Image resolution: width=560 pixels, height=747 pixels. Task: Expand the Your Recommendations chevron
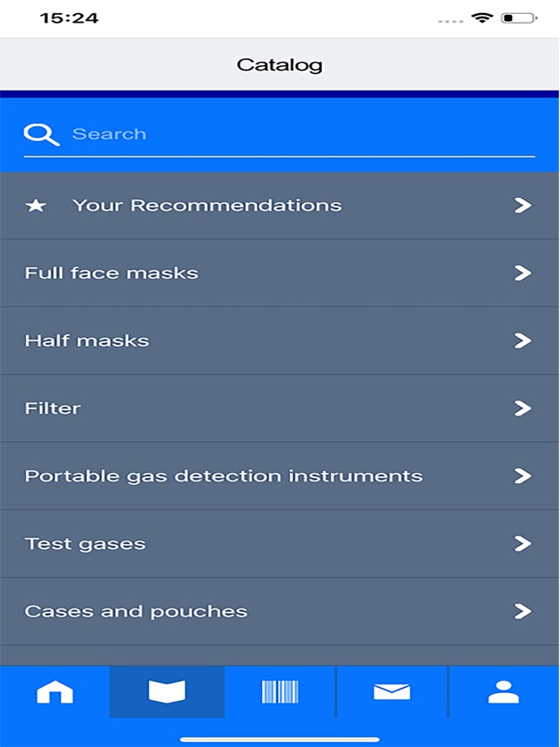522,205
